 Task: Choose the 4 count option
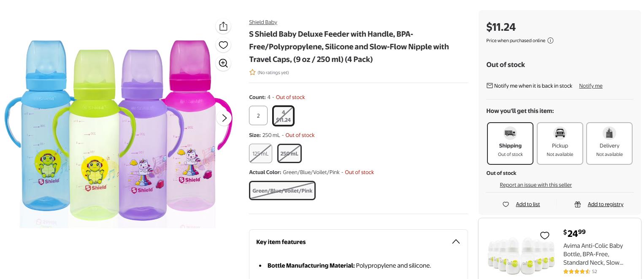283,116
